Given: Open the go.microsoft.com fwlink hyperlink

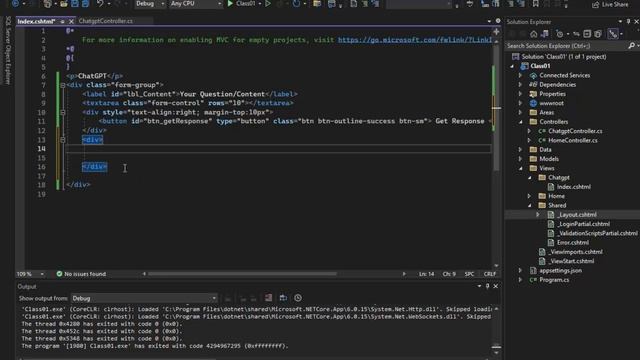Looking at the screenshot, I should (415, 40).
